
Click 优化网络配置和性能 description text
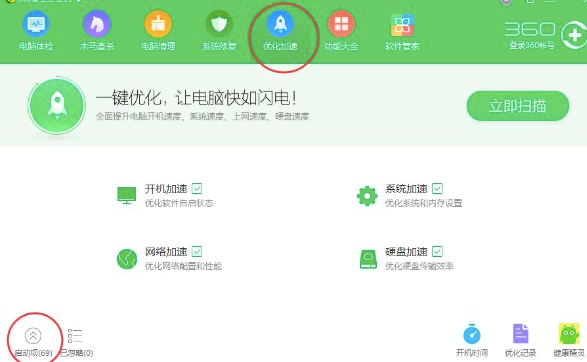[x=183, y=266]
